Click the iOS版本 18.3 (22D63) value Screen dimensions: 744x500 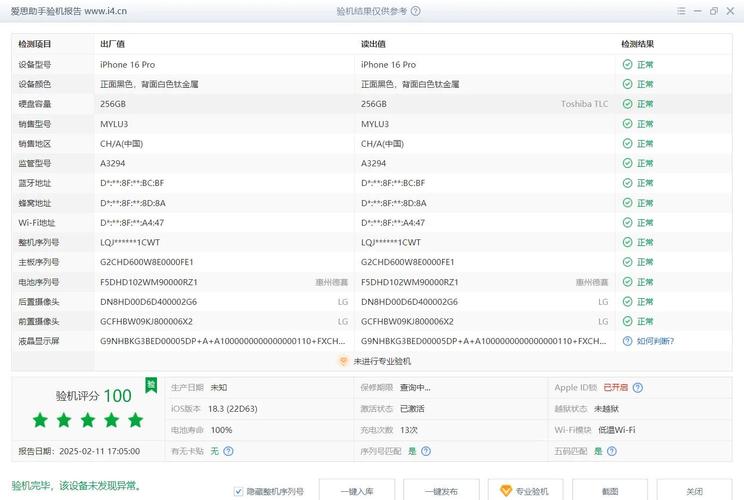(x=232, y=408)
